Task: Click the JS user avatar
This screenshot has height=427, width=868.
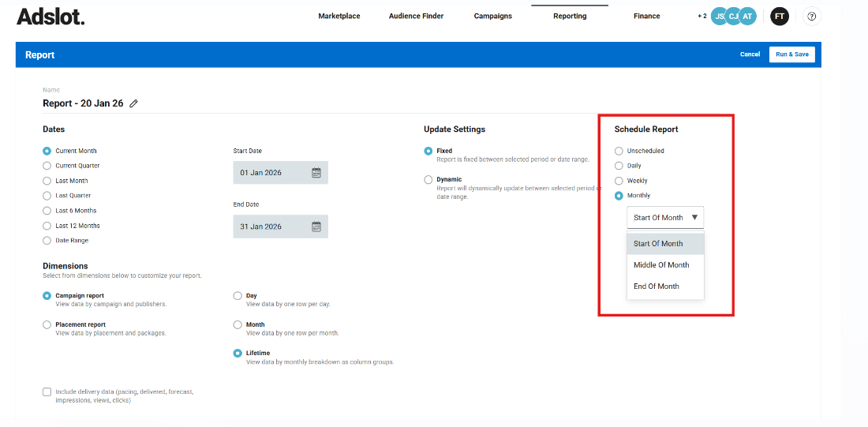Action: 719,16
